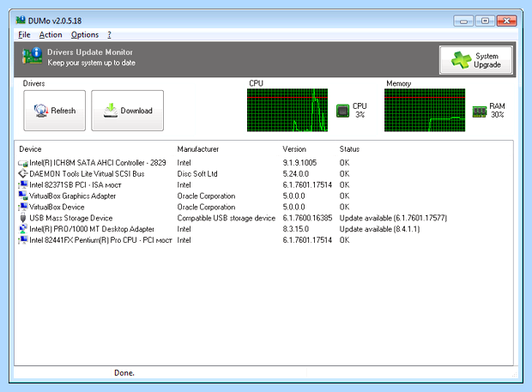The height and width of the screenshot is (392, 532).
Task: Click the CPU 3% readout
Action: (x=360, y=110)
